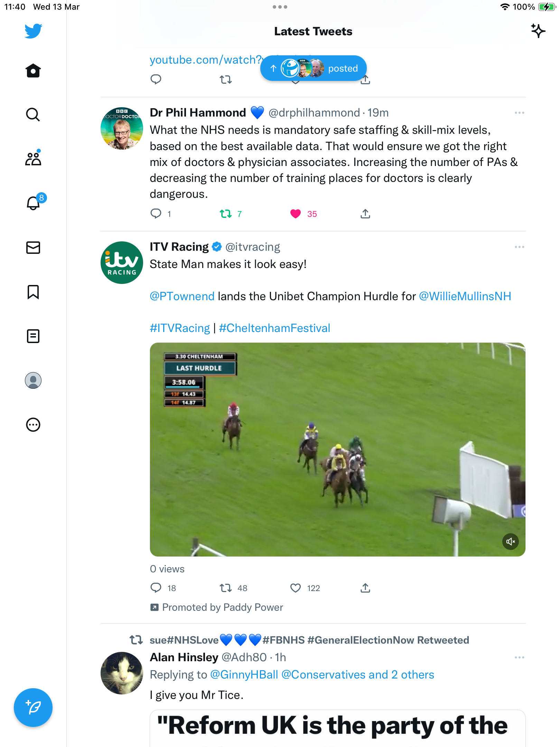Tap the compose new tweet button

tap(33, 708)
